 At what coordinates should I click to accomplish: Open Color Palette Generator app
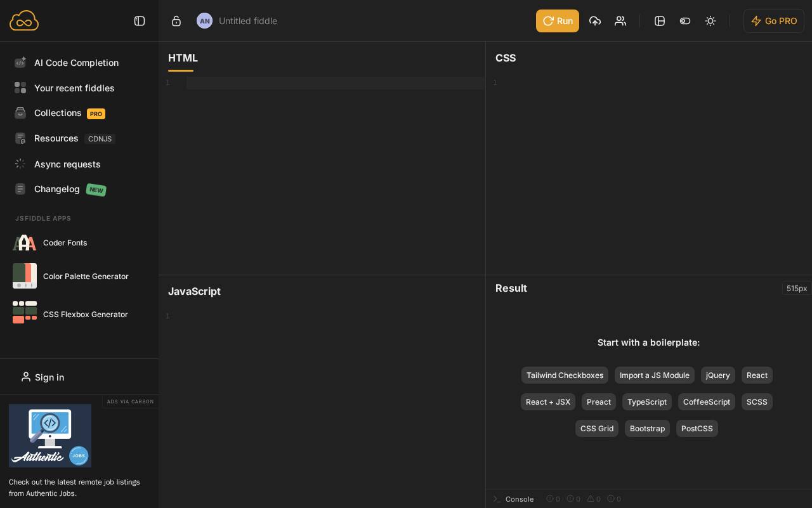[86, 277]
